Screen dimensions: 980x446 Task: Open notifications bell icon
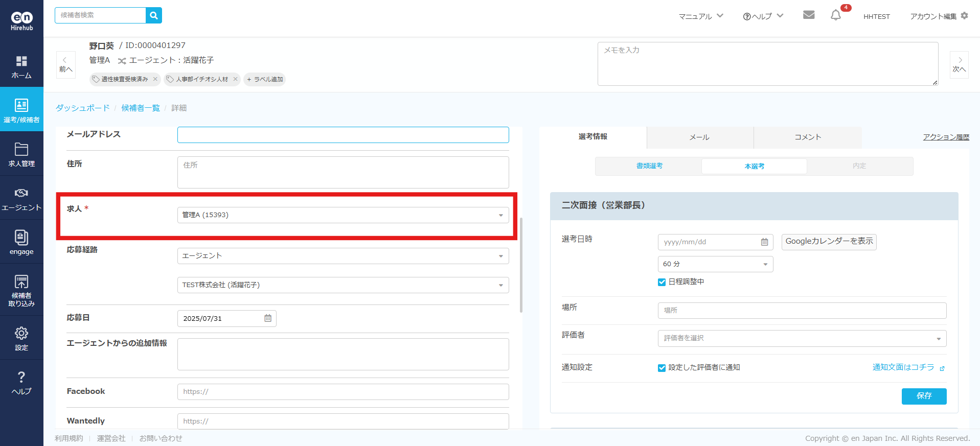pos(836,15)
